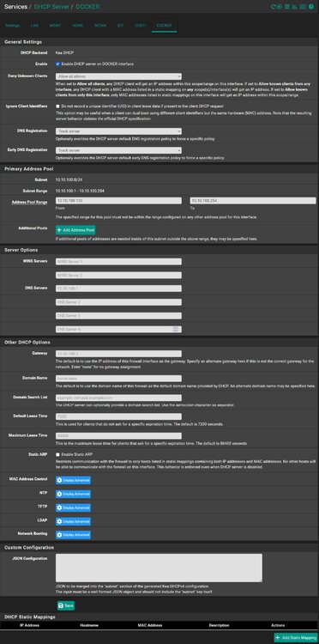This screenshot has width=319, height=644.
Task: Click the DHCP Server breadcrumb link
Action: (x=52, y=7)
